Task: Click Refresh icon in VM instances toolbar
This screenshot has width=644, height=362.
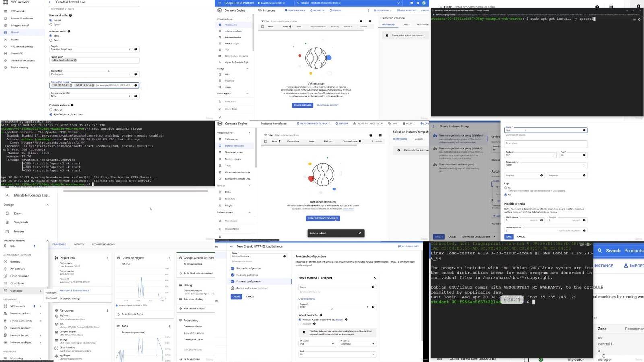Action: (x=331, y=10)
